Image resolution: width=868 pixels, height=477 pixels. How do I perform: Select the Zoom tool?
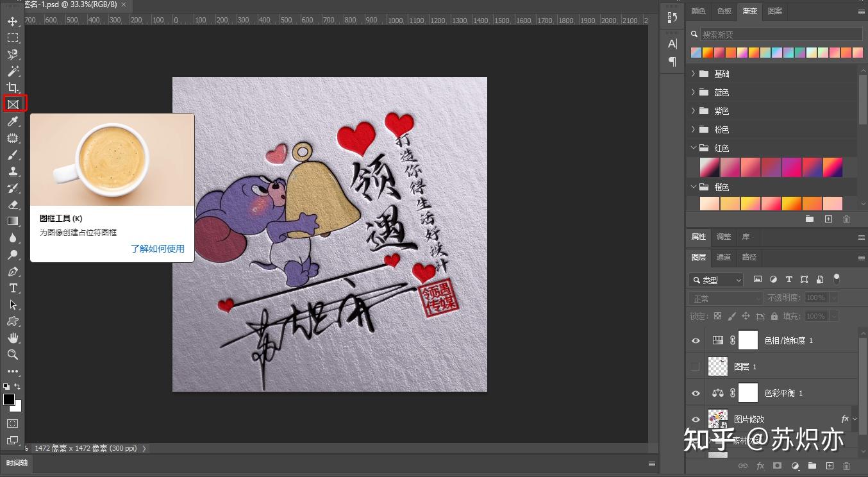point(13,355)
